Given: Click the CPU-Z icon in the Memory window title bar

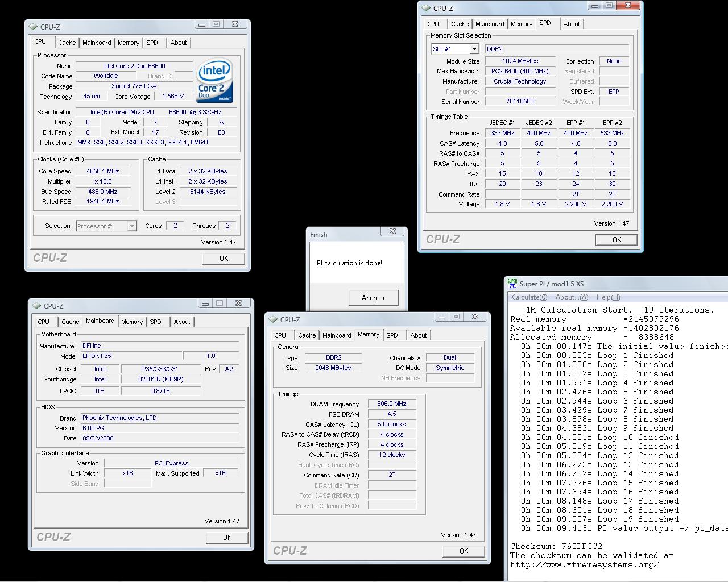Looking at the screenshot, I should pos(274,319).
